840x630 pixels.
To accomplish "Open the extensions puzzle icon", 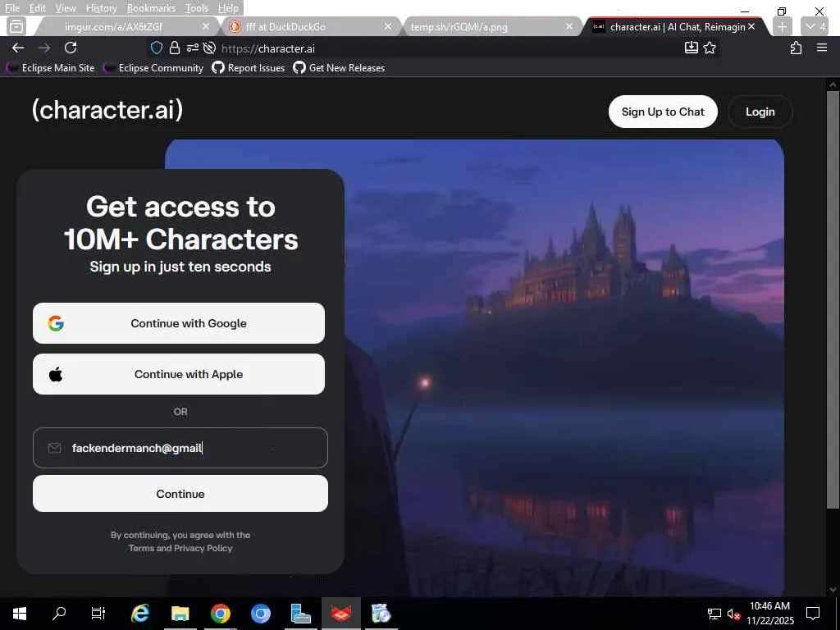I will click(796, 48).
